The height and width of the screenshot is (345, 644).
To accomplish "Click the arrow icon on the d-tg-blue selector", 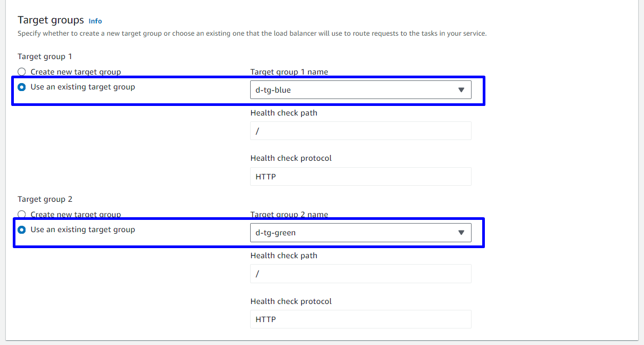I will pos(461,90).
